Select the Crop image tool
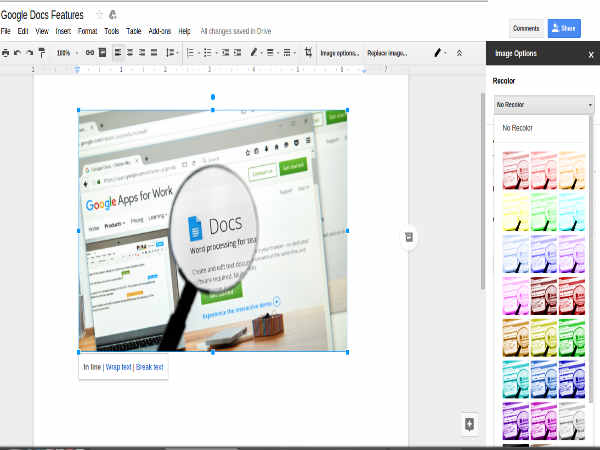This screenshot has width=600, height=450. (308, 52)
